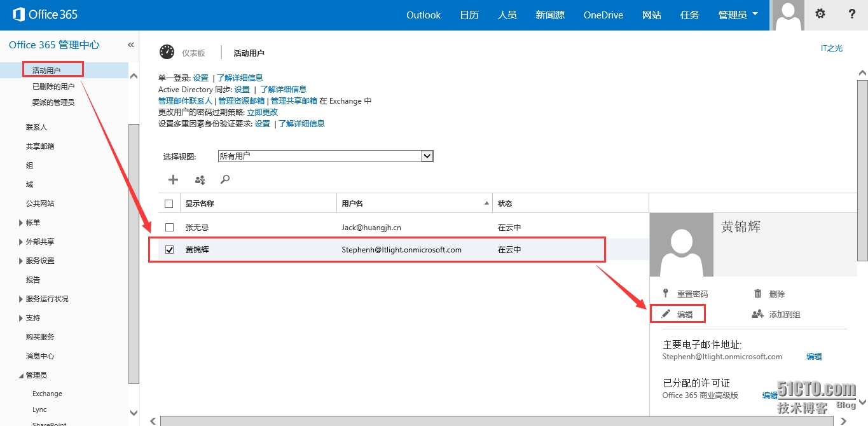Click the left sidebar vertical scrollbar

pyautogui.click(x=134, y=254)
